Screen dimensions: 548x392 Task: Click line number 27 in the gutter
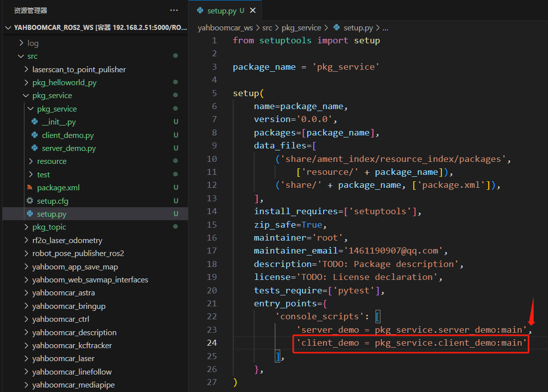pos(212,382)
